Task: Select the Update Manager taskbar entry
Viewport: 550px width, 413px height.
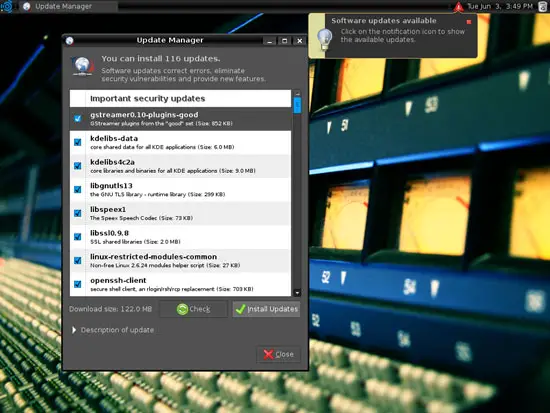Action: tap(67, 6)
